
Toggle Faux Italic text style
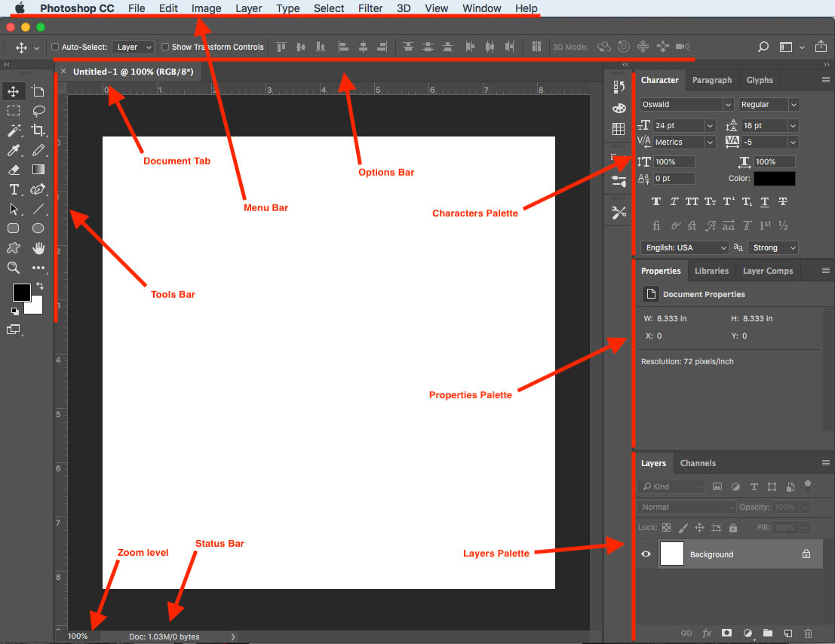(x=674, y=201)
